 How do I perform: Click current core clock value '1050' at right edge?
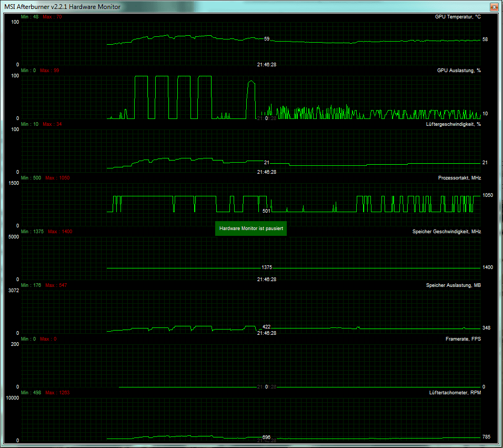pyautogui.click(x=488, y=195)
